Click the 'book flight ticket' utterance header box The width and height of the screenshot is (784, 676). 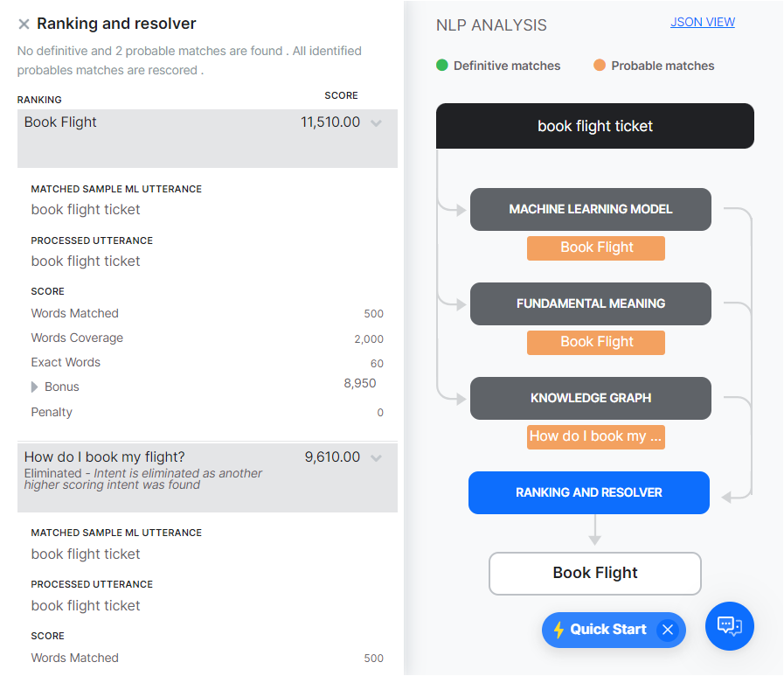pos(594,126)
